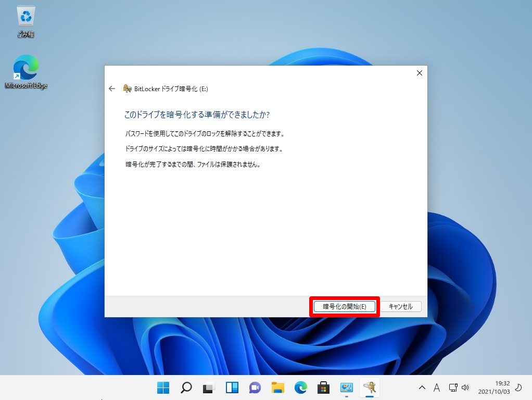Click the text starting with ドライブのサイズによっては

(x=204, y=149)
